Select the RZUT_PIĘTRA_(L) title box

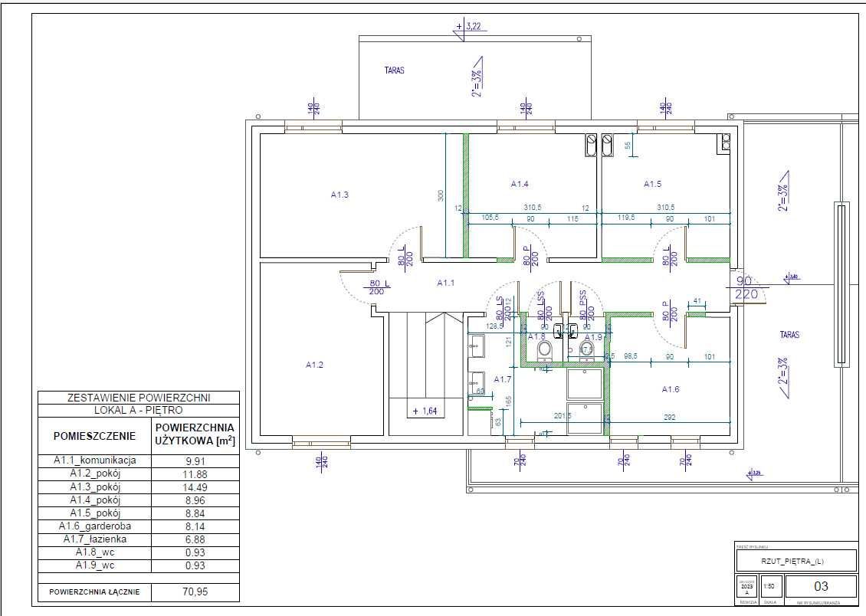(795, 562)
